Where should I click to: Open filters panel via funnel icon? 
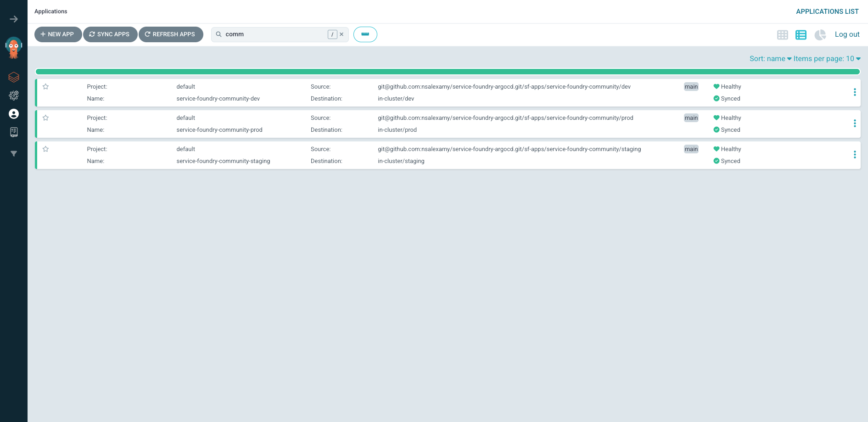coord(14,153)
